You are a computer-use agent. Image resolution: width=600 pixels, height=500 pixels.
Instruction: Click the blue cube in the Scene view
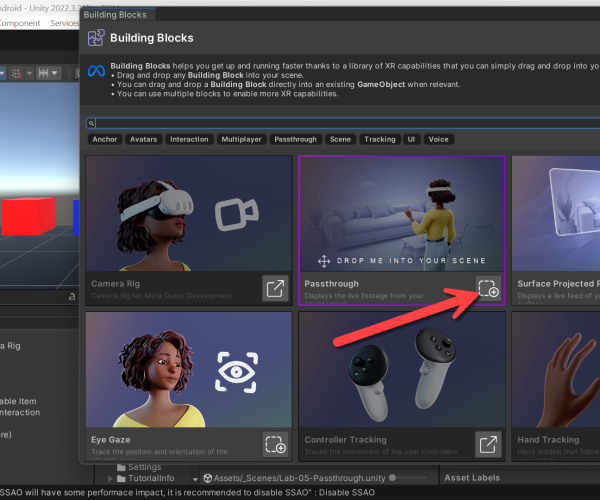76,217
